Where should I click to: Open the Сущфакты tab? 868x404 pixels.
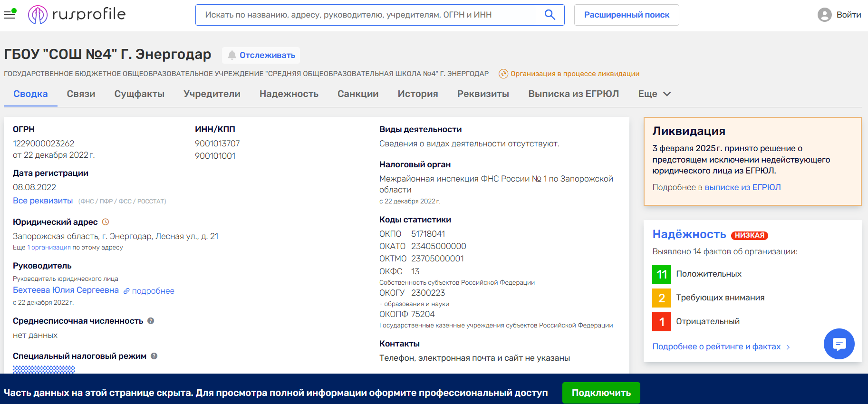pos(139,94)
